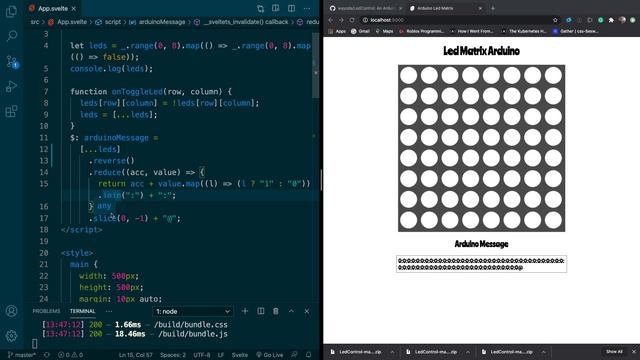The width and height of the screenshot is (640, 360).
Task: Expand options for the third LedControl zip download
Action: (544, 352)
